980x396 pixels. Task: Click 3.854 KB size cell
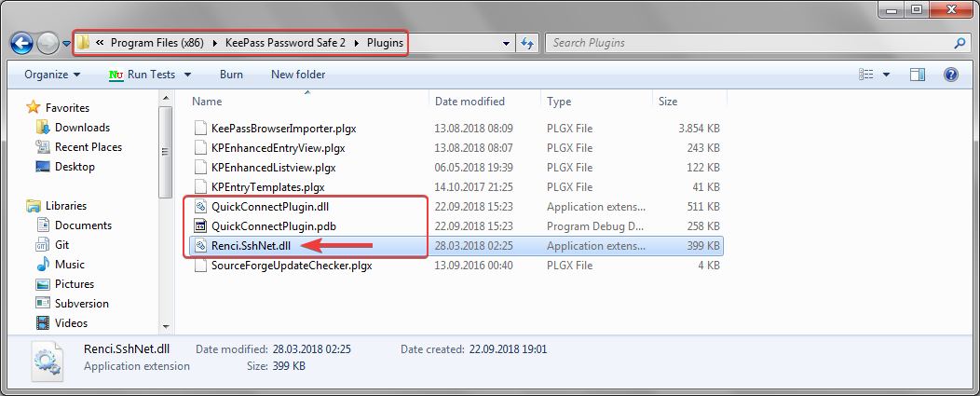(x=699, y=129)
